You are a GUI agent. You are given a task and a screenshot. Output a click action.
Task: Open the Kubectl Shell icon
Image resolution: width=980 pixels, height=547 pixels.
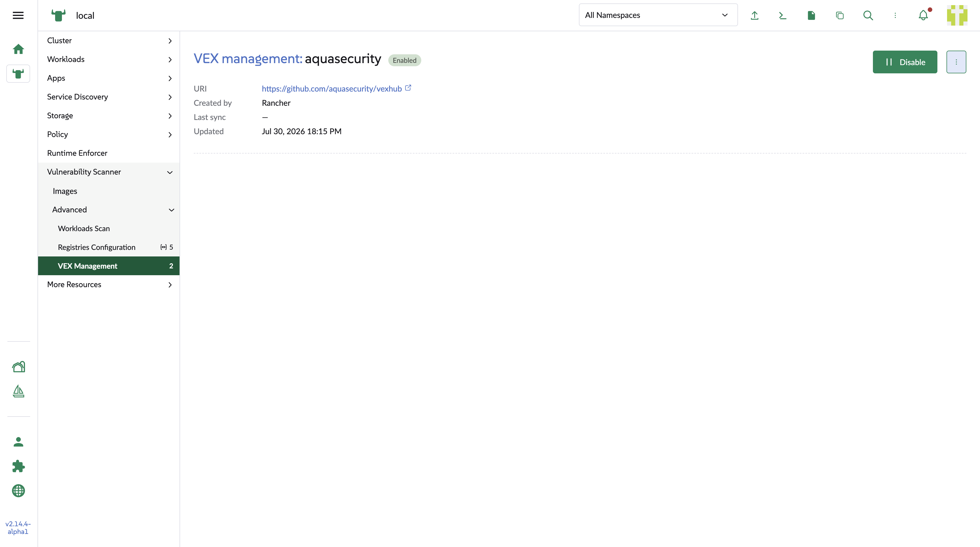pos(783,15)
